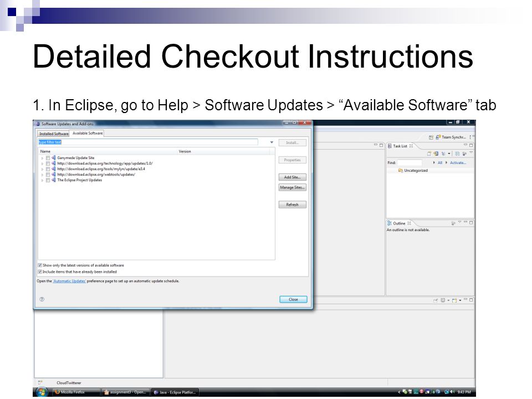Click the Activate... link in Task List

[458, 162]
